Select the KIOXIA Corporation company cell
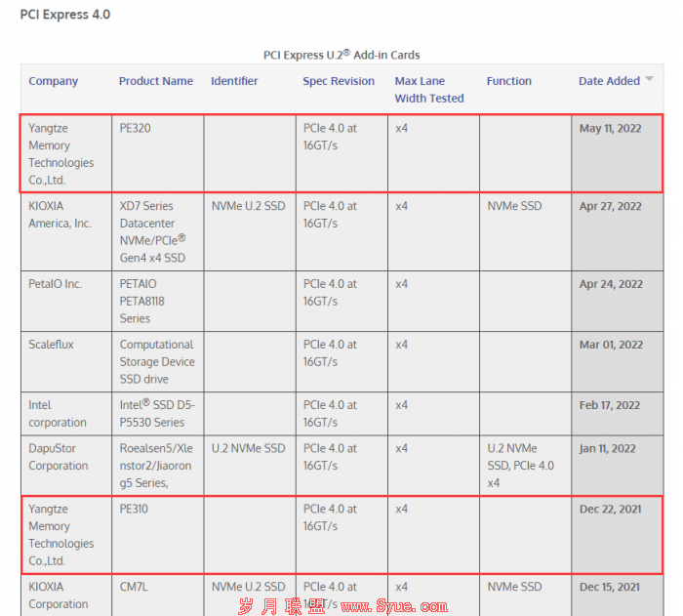This screenshot has height=616, width=683. pos(66,595)
